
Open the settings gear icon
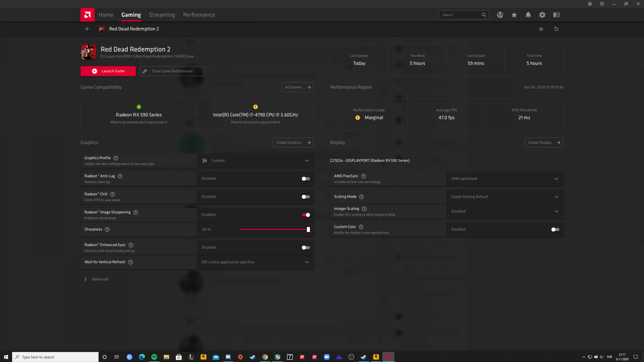(x=542, y=15)
